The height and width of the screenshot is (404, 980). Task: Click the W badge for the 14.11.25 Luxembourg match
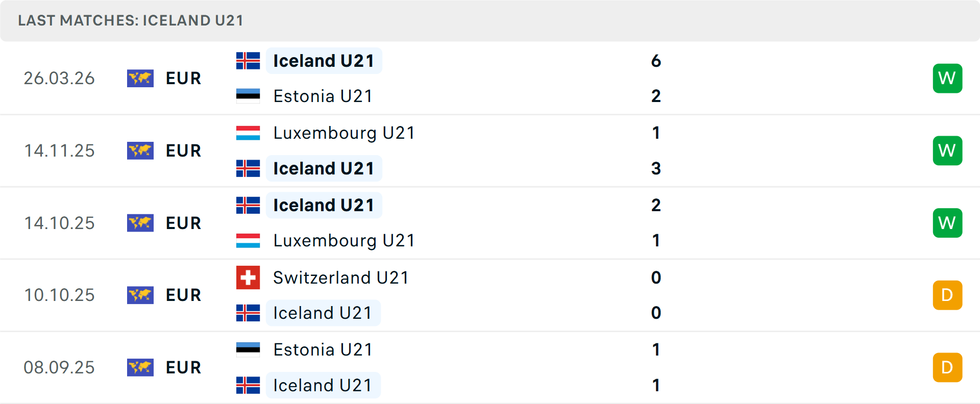click(x=947, y=150)
